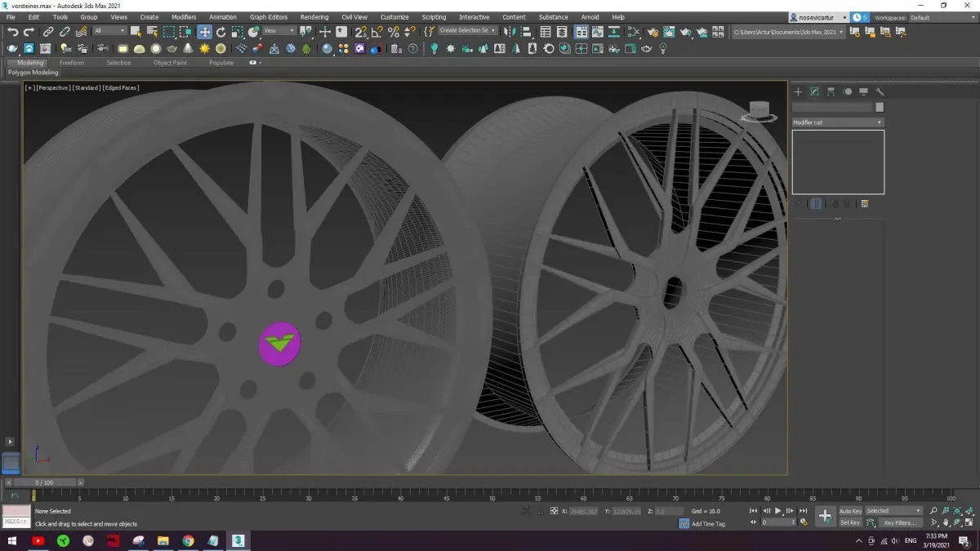This screenshot has width=980, height=551.
Task: Toggle Isolate Selection in the status bar
Action: coord(528,511)
